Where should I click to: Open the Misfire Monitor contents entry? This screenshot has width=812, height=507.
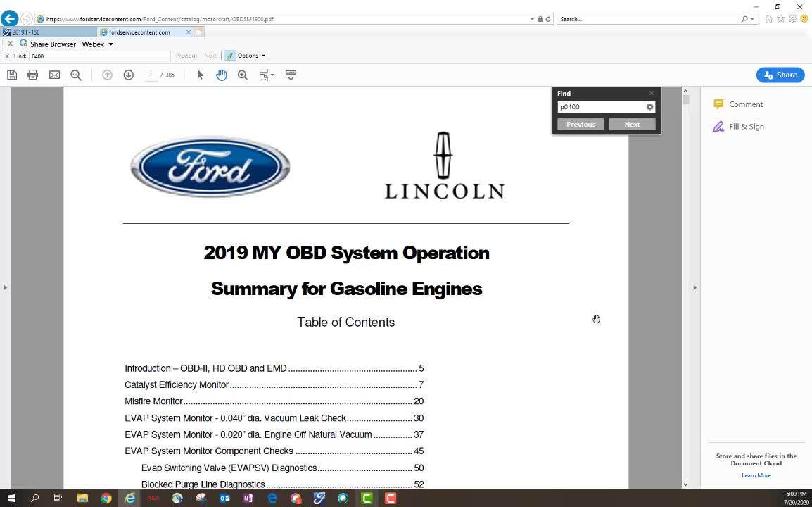[274, 401]
